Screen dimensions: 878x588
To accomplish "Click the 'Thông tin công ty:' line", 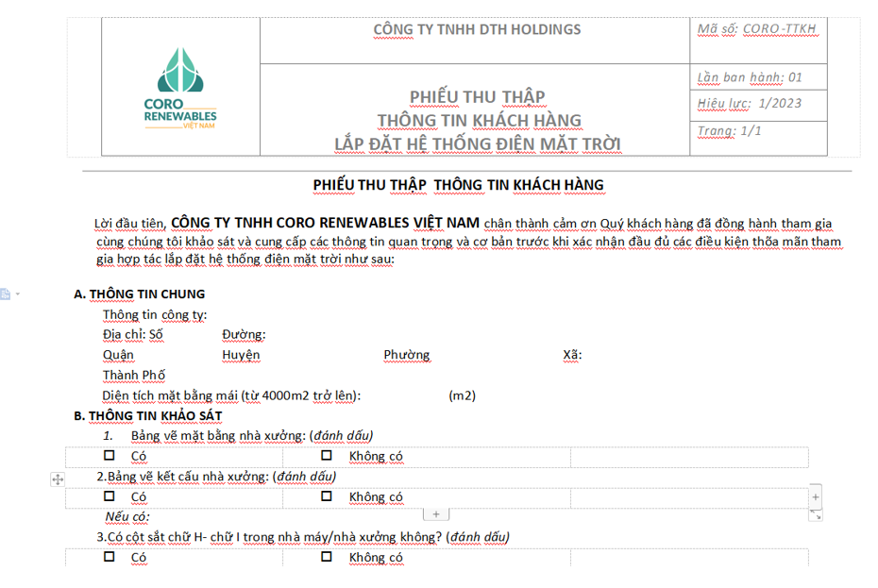I will pyautogui.click(x=155, y=315).
